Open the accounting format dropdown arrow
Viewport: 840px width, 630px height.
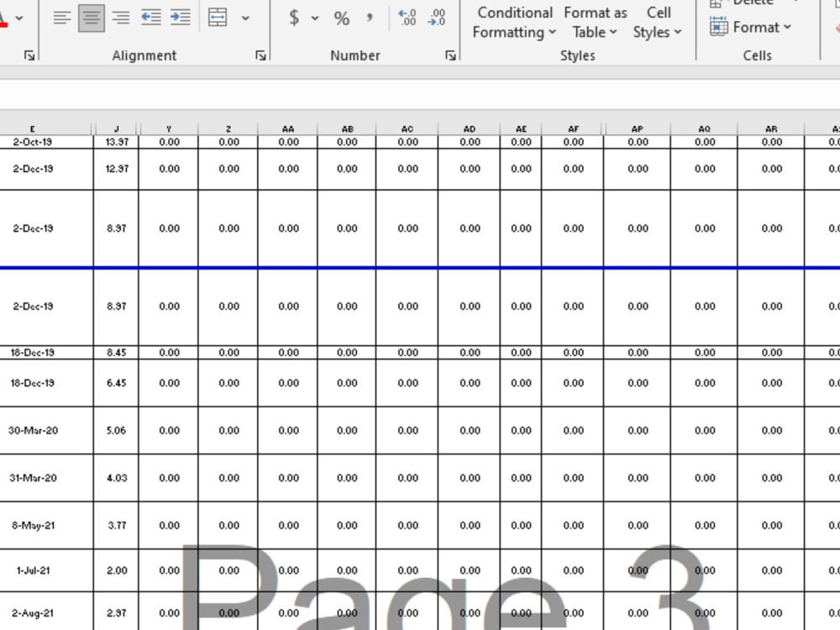(x=315, y=18)
